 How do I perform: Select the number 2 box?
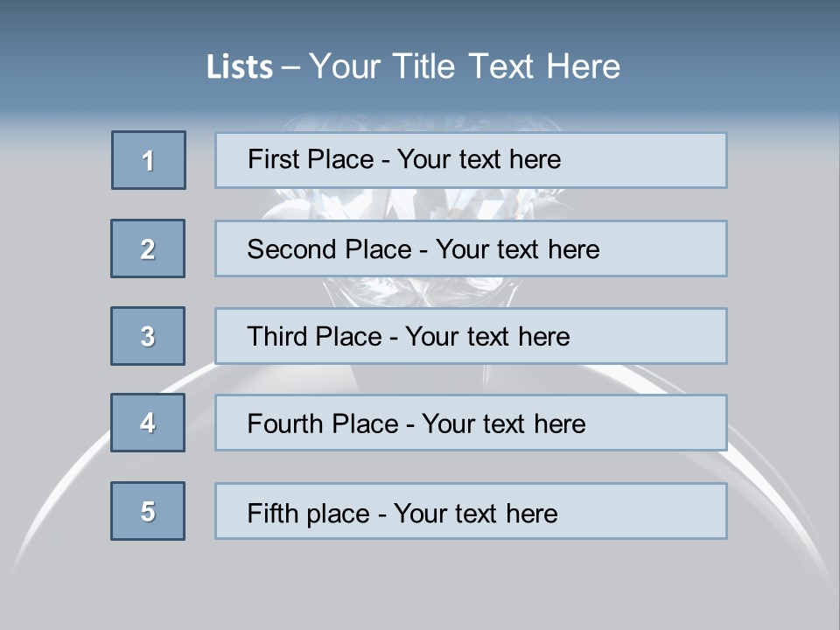(x=148, y=248)
